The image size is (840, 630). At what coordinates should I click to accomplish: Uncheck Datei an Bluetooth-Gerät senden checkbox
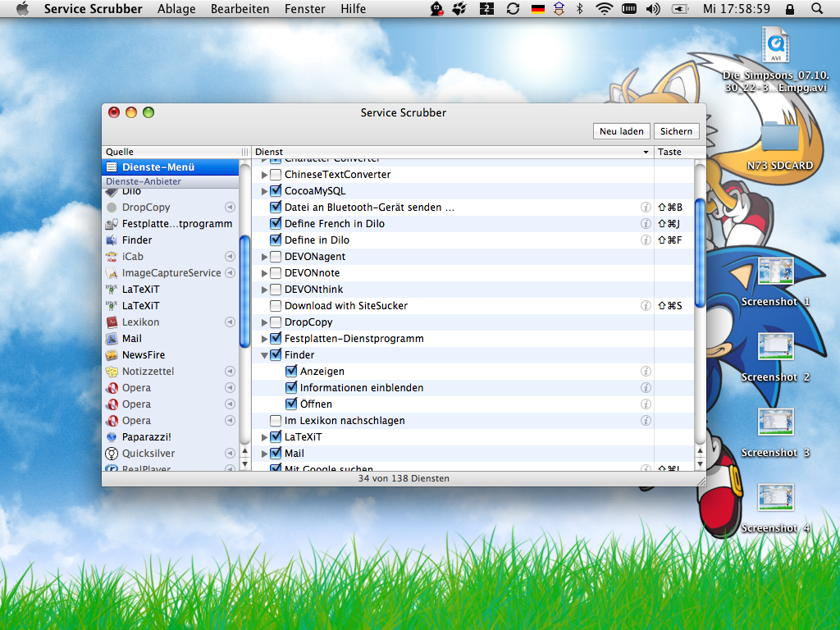pos(276,208)
